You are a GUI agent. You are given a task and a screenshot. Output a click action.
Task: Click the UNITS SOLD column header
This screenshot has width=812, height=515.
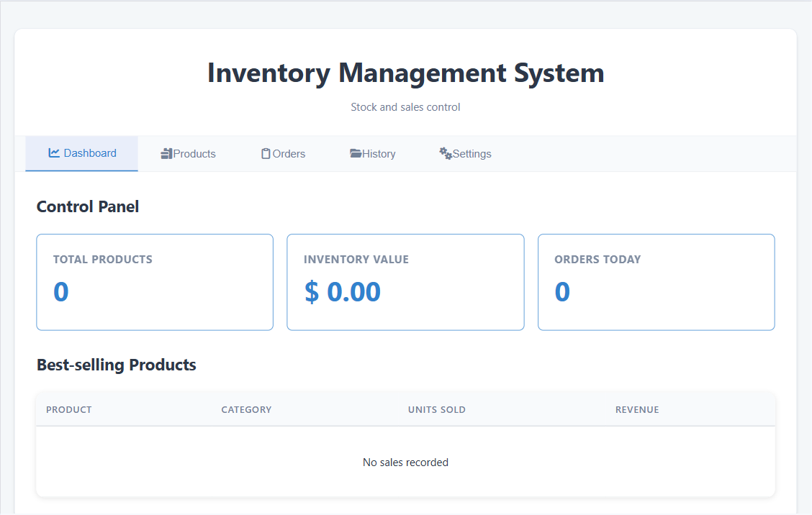point(436,409)
